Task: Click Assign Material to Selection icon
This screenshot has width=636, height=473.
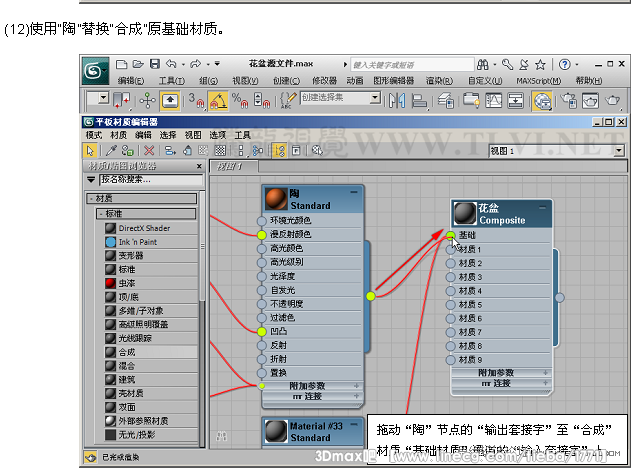Action: 127,150
